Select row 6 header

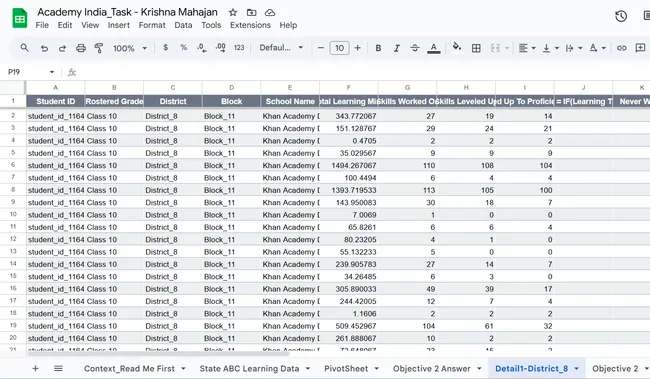(x=13, y=165)
